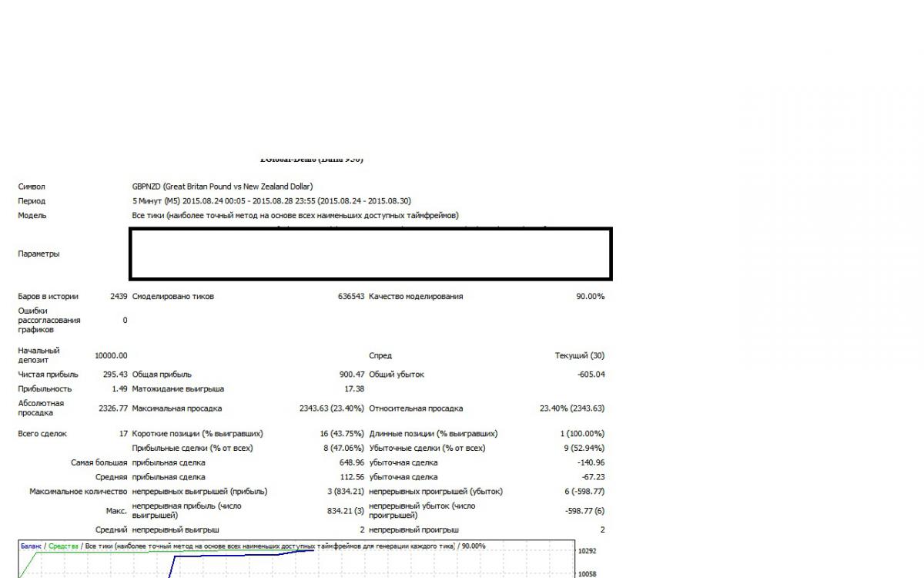Click the chart axis value '10292'

[587, 552]
